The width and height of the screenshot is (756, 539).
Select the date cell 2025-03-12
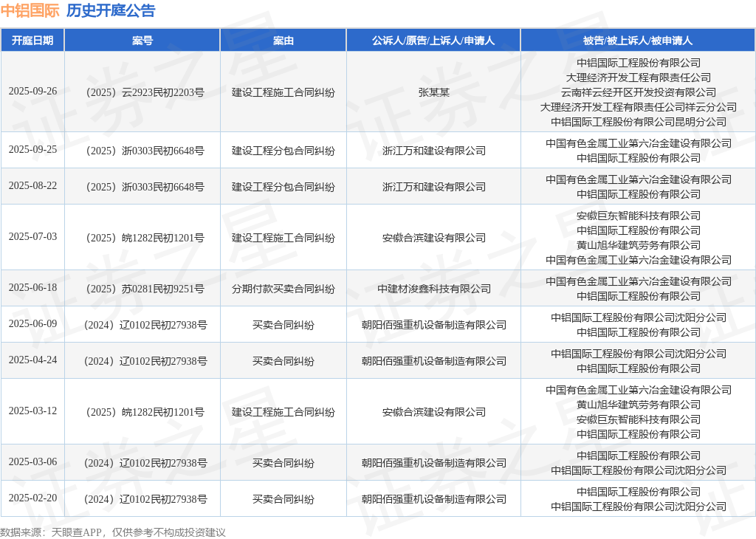pos(32,411)
